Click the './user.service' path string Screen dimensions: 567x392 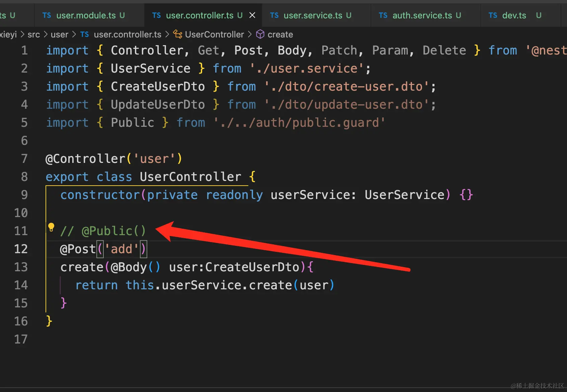tap(307, 69)
